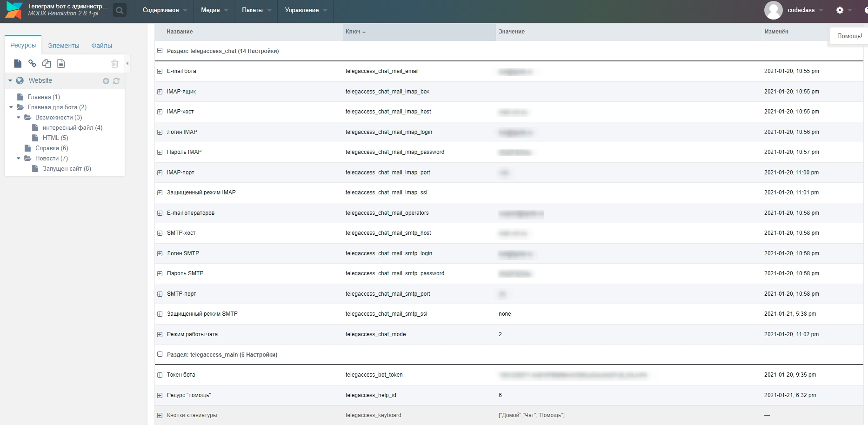Image resolution: width=868 pixels, height=425 pixels.
Task: Open the codeclass user dropdown
Action: pos(805,10)
